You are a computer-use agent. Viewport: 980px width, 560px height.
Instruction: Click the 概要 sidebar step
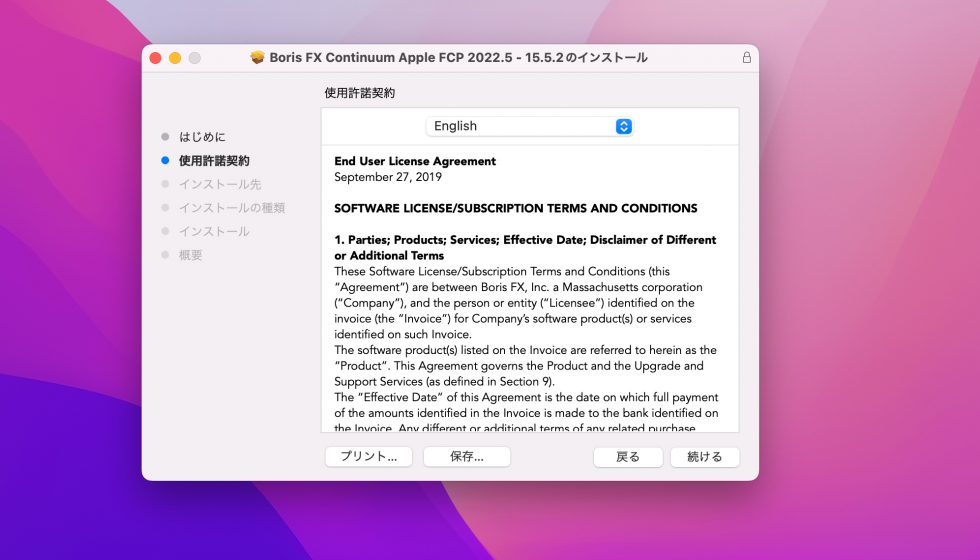point(191,255)
